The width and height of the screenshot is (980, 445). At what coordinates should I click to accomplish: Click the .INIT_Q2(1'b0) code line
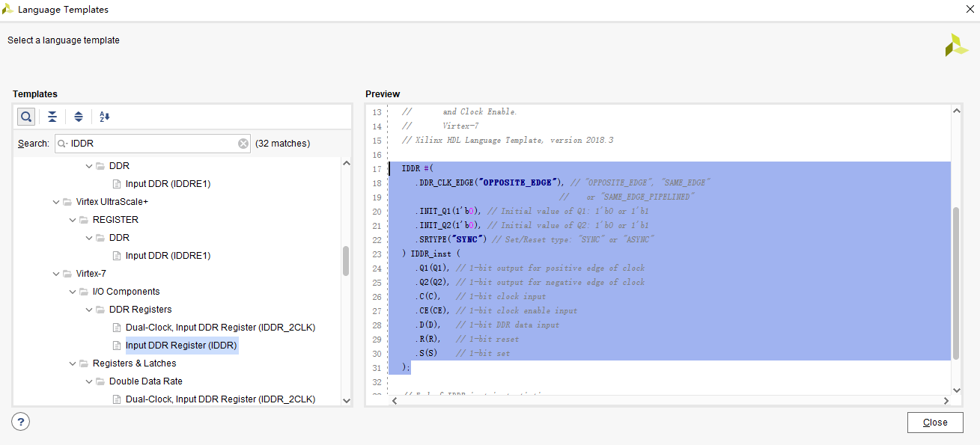click(x=532, y=226)
